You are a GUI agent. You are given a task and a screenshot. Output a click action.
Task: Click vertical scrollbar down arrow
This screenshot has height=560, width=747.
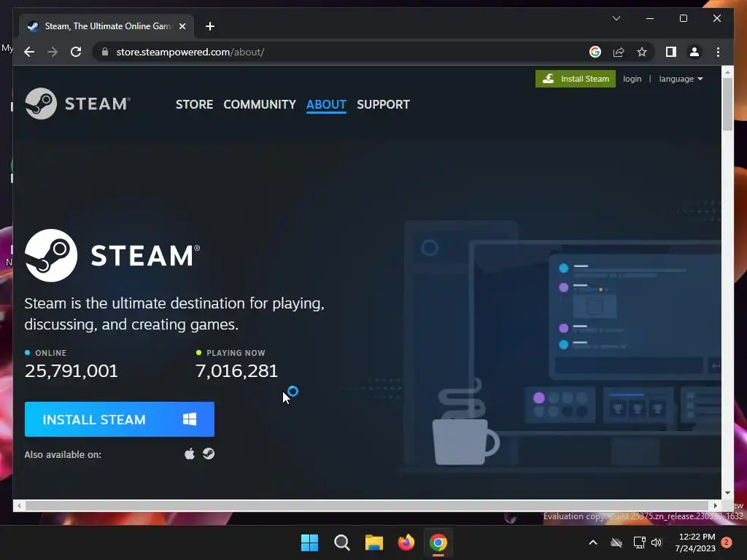[x=727, y=493]
